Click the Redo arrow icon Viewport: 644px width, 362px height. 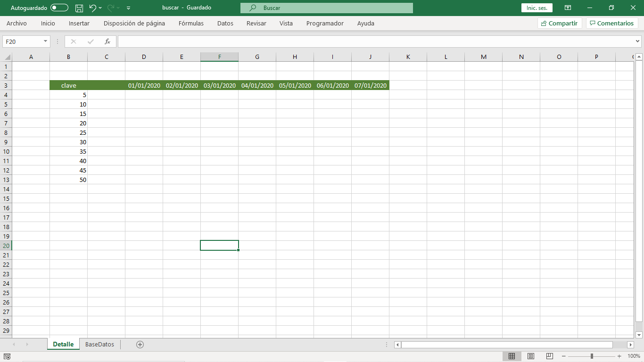pos(111,8)
